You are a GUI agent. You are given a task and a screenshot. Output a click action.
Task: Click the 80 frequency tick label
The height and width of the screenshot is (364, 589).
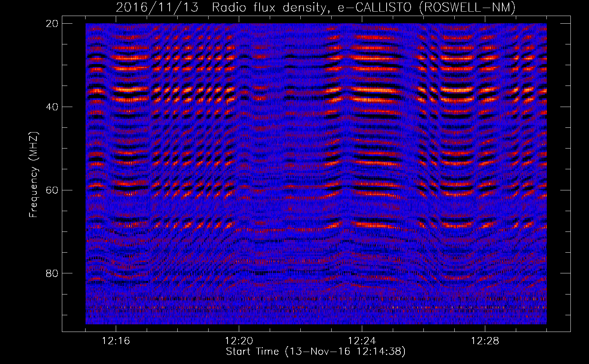tap(52, 273)
